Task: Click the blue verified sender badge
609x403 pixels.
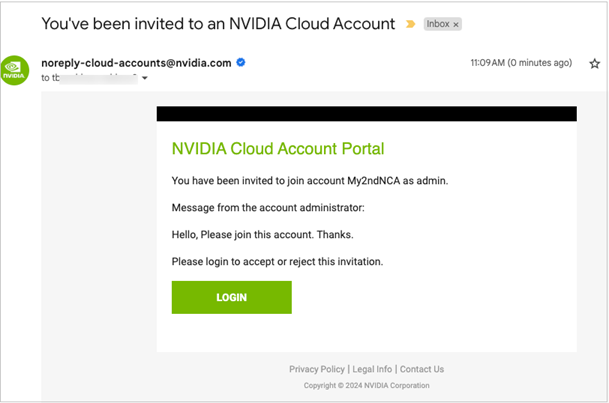Action: tap(241, 62)
